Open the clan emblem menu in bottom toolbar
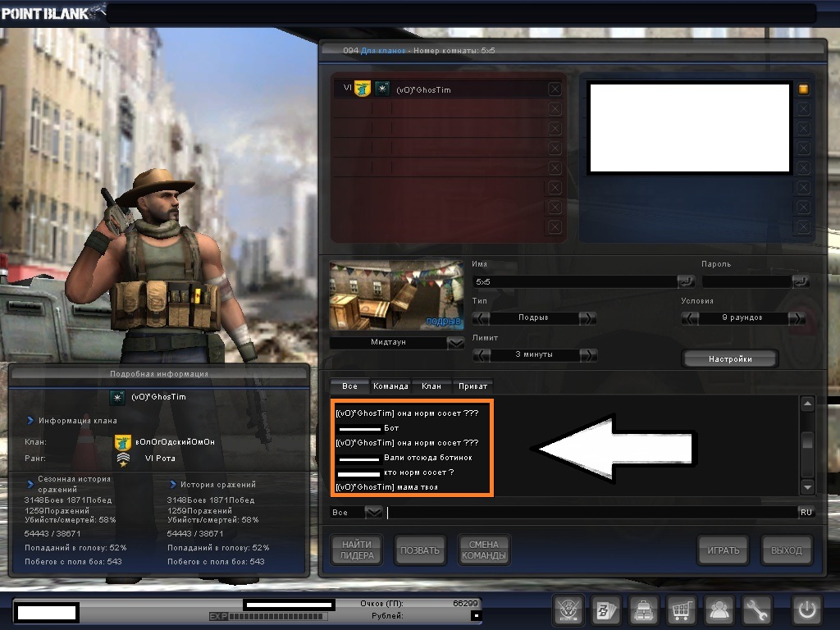 (567, 610)
